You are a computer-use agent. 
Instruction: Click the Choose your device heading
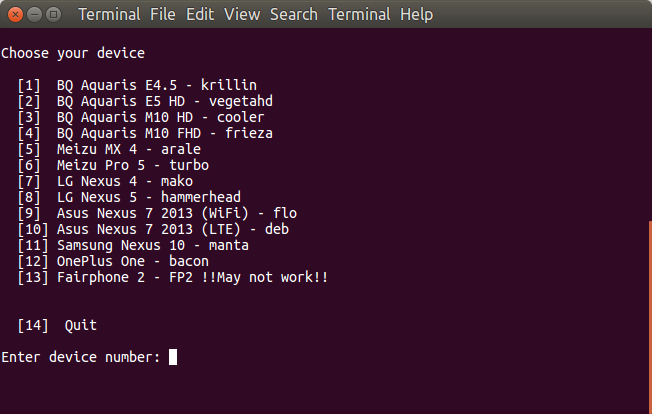tap(73, 53)
